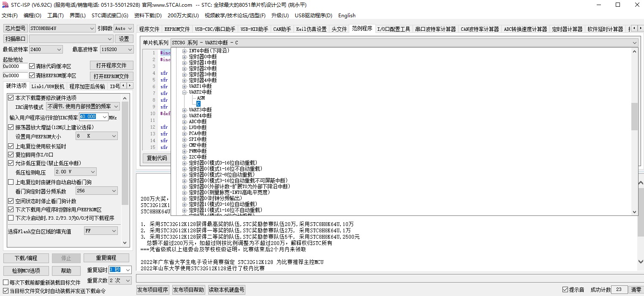The image size is (644, 296).
Task: Open the STC调试接口(G) menu
Action: [x=110, y=16]
